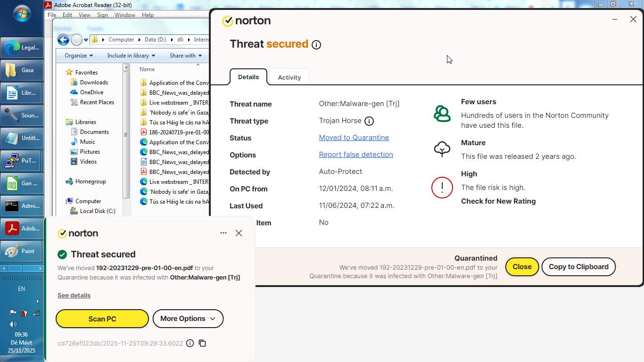644x362 pixels.
Task: Click the Explorer navigation pane scrollbar
Action: [126, 134]
